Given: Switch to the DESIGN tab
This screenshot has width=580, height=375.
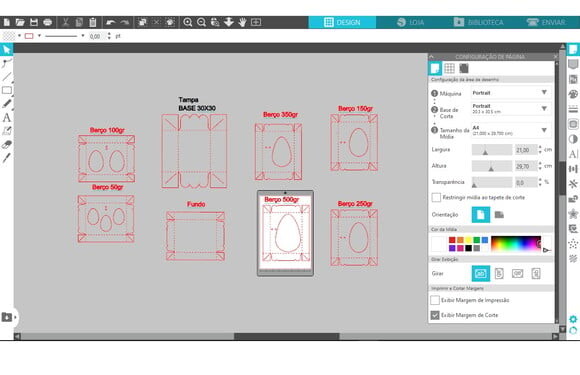Looking at the screenshot, I should pos(342,22).
